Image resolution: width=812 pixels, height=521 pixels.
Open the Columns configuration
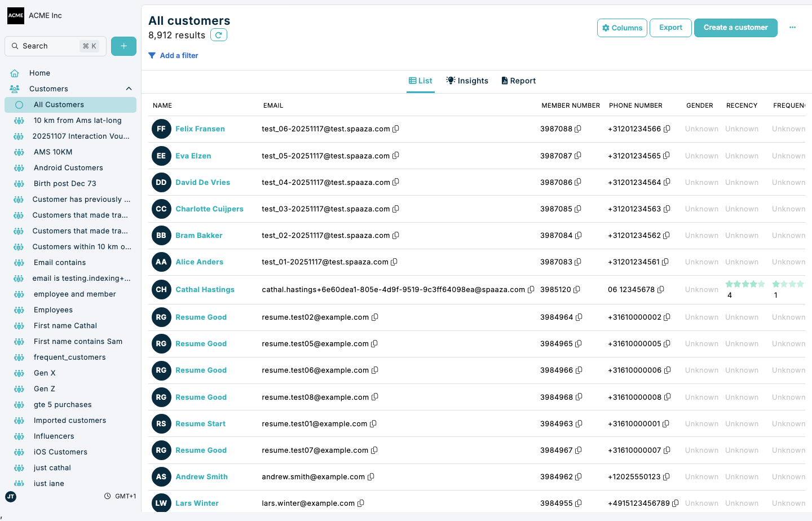point(622,27)
